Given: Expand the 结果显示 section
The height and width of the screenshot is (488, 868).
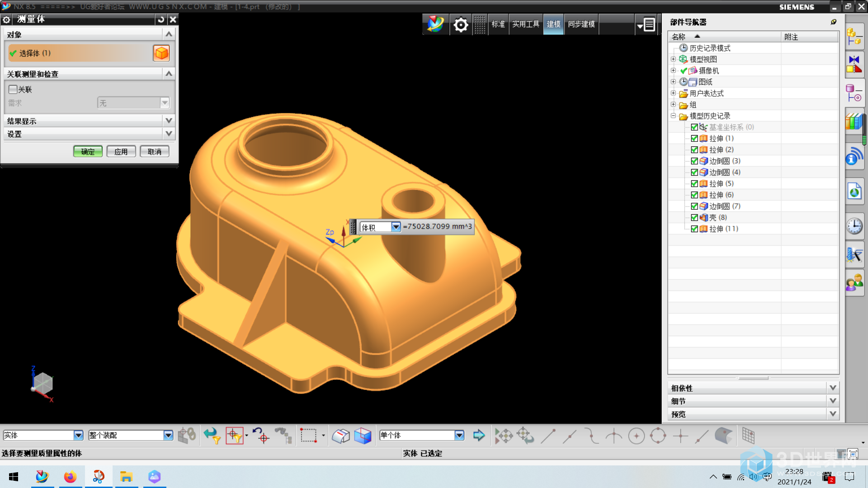Looking at the screenshot, I should coord(169,121).
